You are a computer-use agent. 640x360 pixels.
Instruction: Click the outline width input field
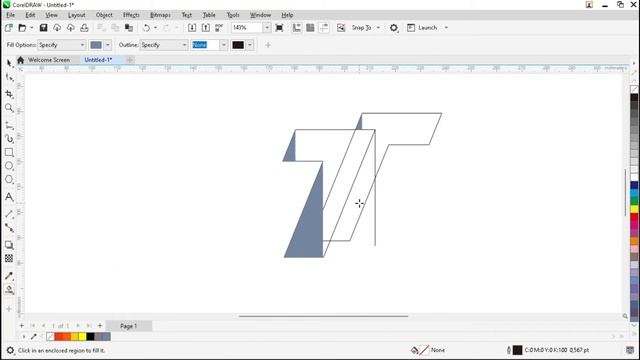coord(206,45)
